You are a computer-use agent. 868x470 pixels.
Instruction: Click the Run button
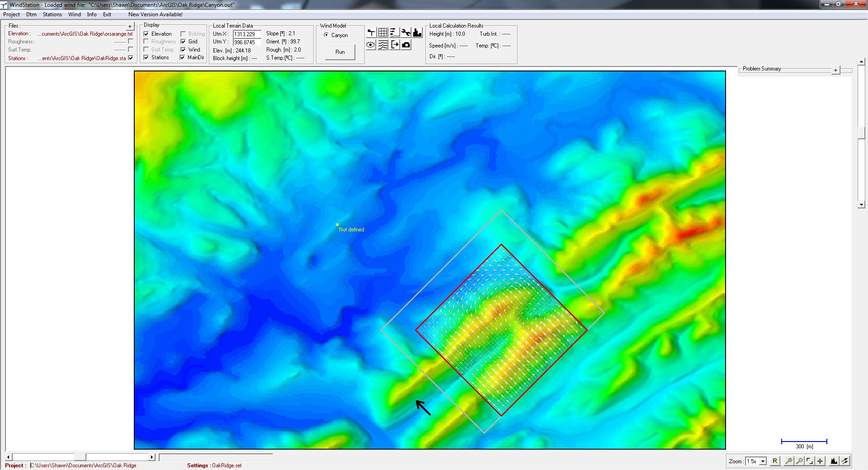(x=340, y=52)
